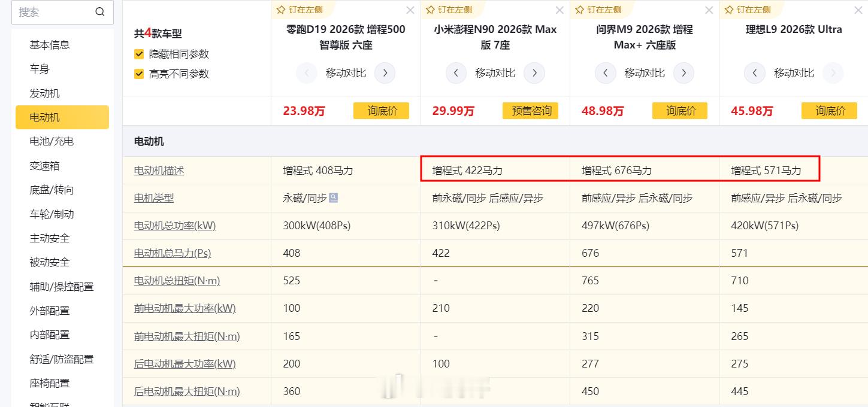Remove 理想L9 from comparison with X
This screenshot has width=868, height=407.
click(x=858, y=10)
